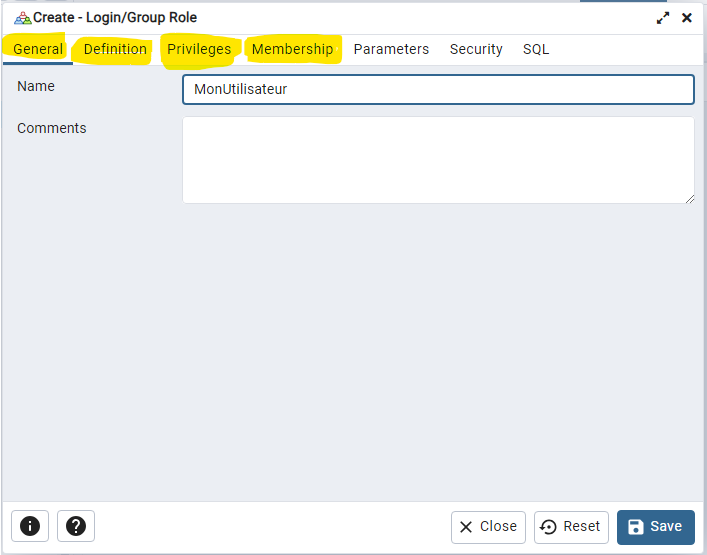
Task: Click the Comments field label
Action: pos(52,128)
